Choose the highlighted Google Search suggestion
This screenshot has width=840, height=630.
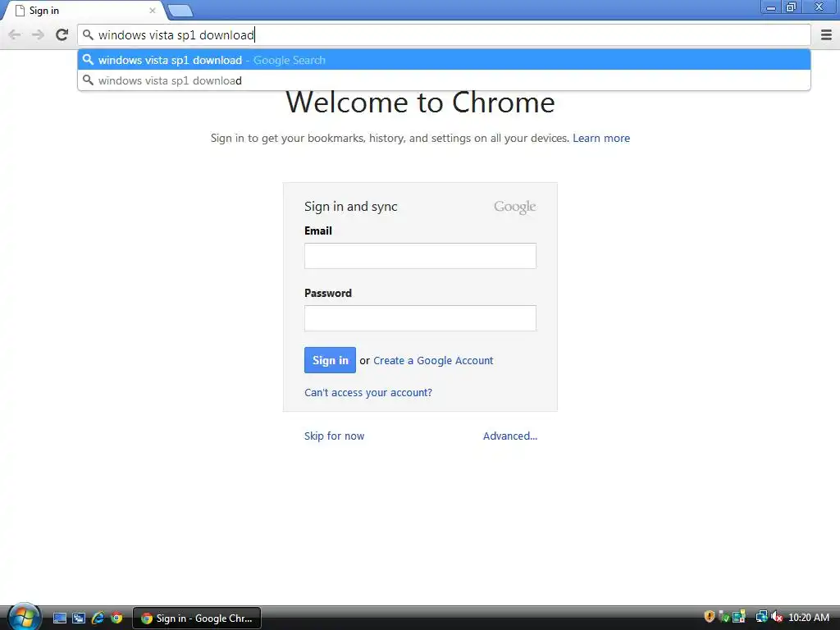click(x=444, y=60)
